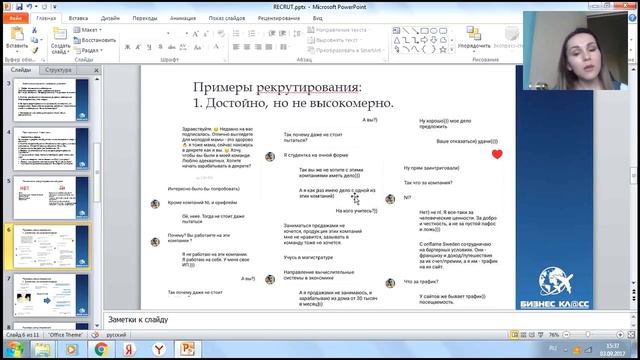
Task: Click Выровнять текст button
Action: point(335,40)
